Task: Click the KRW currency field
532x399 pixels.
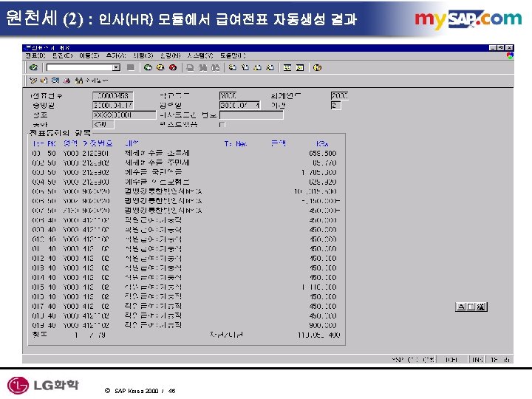Action: [103, 125]
